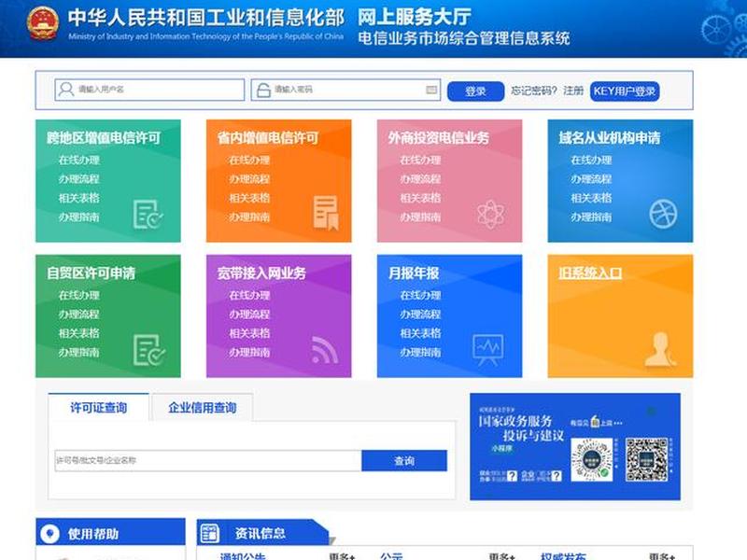Click the national emblem logo

click(43, 23)
